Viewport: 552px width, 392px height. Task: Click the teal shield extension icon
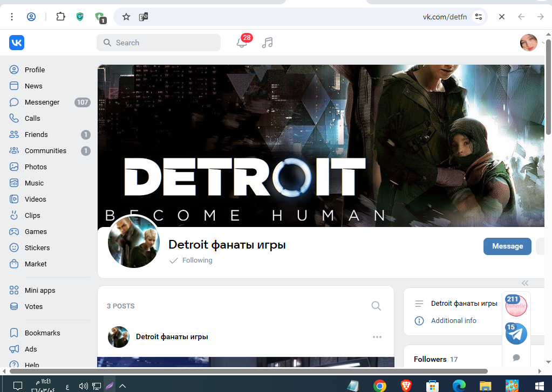[80, 17]
